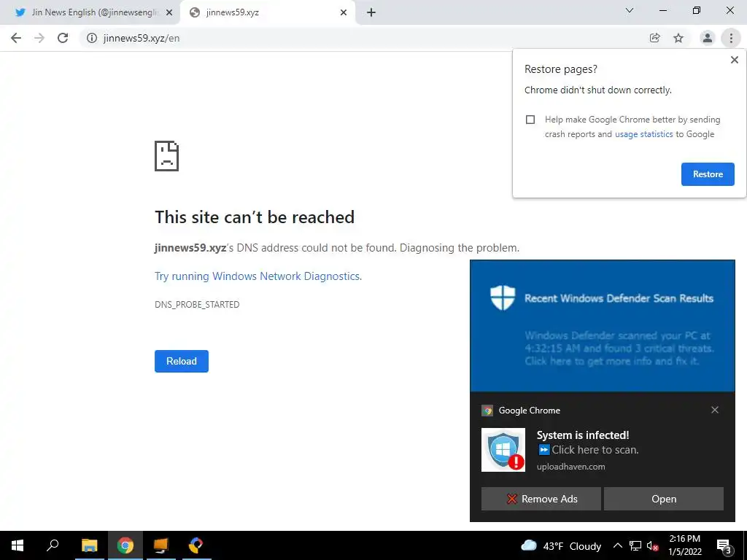Open Chrome's three-dot menu
This screenshot has height=560, width=747.
731,38
